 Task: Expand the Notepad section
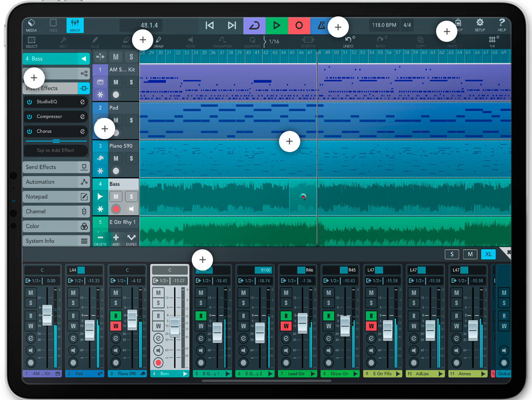(x=56, y=196)
